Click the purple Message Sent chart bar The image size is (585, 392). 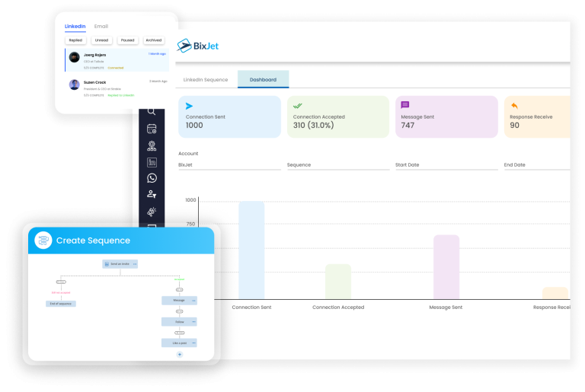(446, 267)
